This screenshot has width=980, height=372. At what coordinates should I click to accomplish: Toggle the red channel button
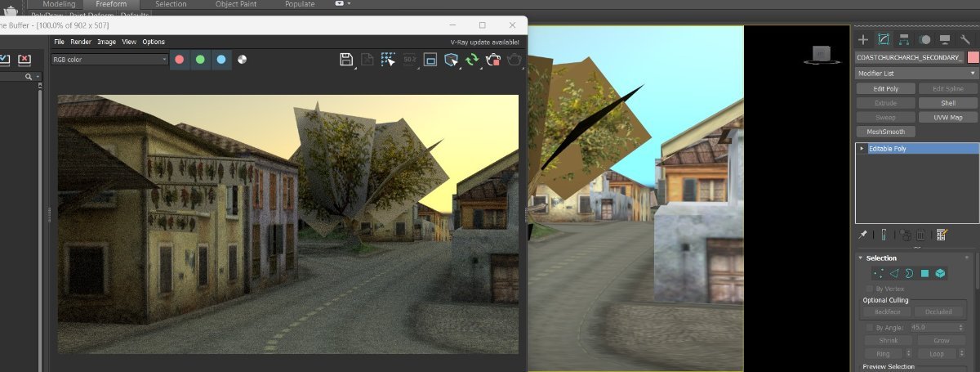[179, 60]
